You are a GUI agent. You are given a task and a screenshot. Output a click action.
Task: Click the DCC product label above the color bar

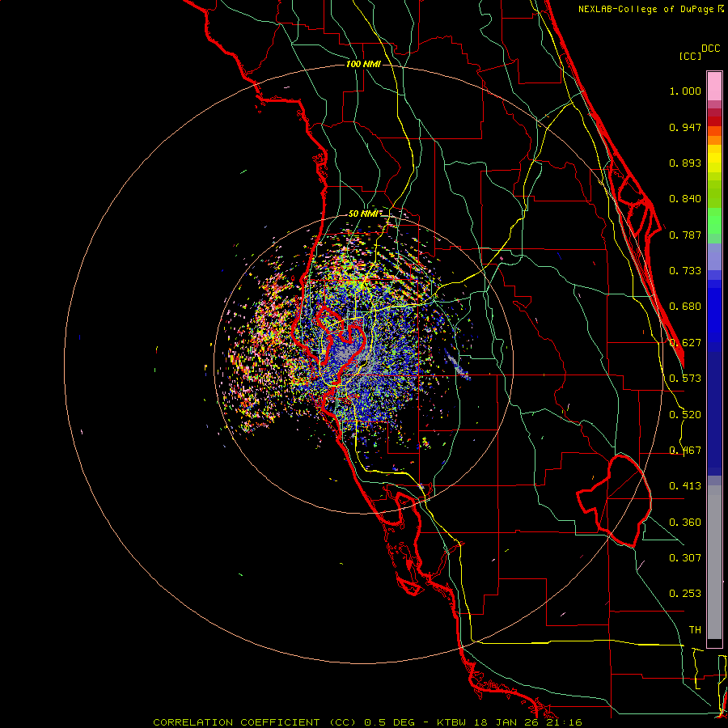pyautogui.click(x=710, y=49)
